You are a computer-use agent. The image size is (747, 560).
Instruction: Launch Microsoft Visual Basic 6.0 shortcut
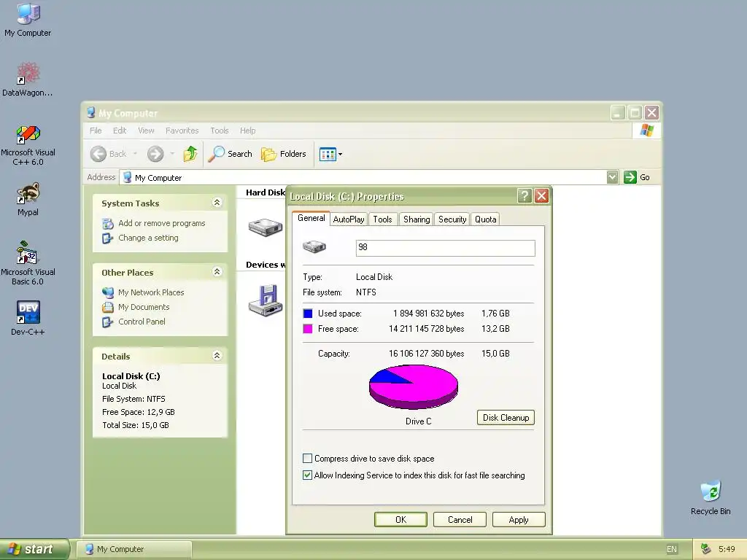(x=28, y=263)
